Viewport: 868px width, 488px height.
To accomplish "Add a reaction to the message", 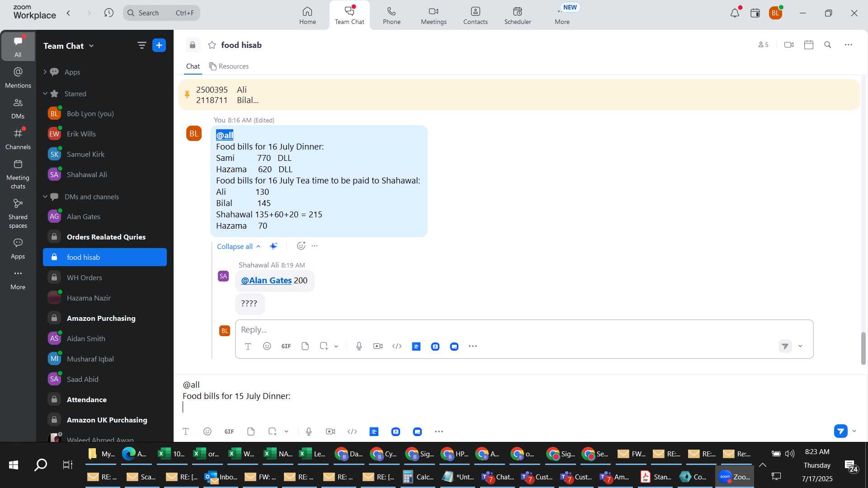I will [301, 246].
